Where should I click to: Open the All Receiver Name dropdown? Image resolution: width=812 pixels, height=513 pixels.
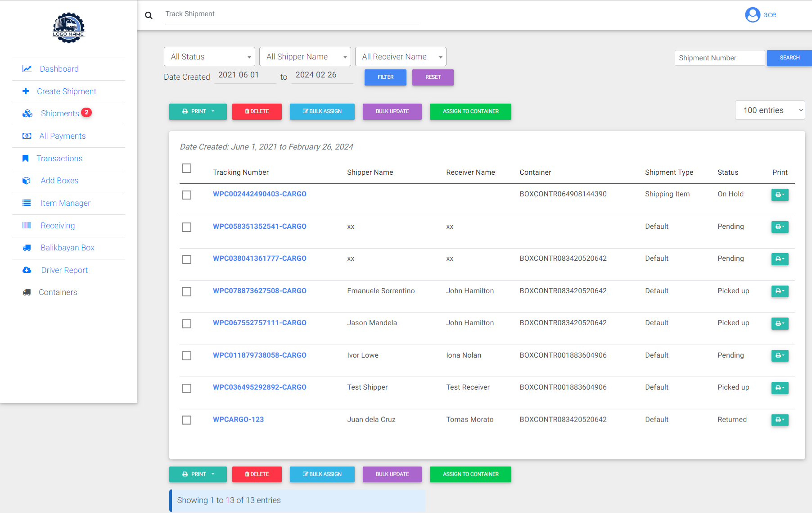401,57
